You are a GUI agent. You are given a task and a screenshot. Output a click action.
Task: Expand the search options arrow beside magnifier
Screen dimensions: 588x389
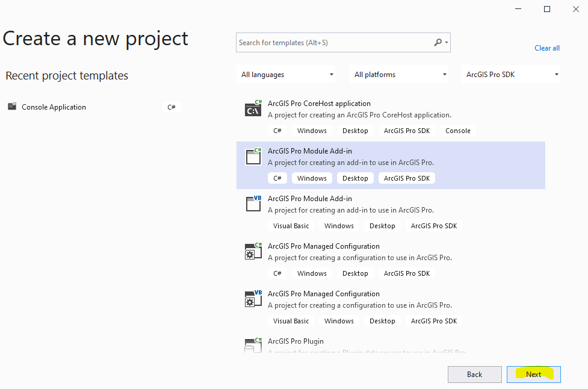pyautogui.click(x=447, y=43)
